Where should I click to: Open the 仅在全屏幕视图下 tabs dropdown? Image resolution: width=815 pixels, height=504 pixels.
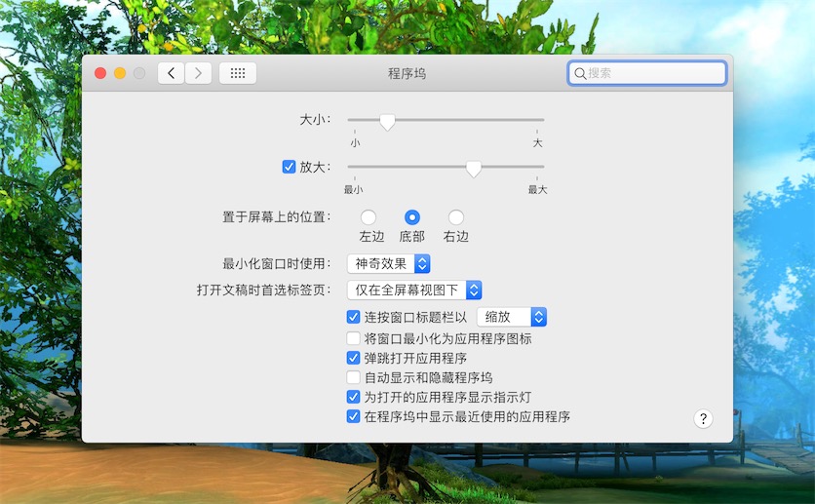[x=414, y=290]
